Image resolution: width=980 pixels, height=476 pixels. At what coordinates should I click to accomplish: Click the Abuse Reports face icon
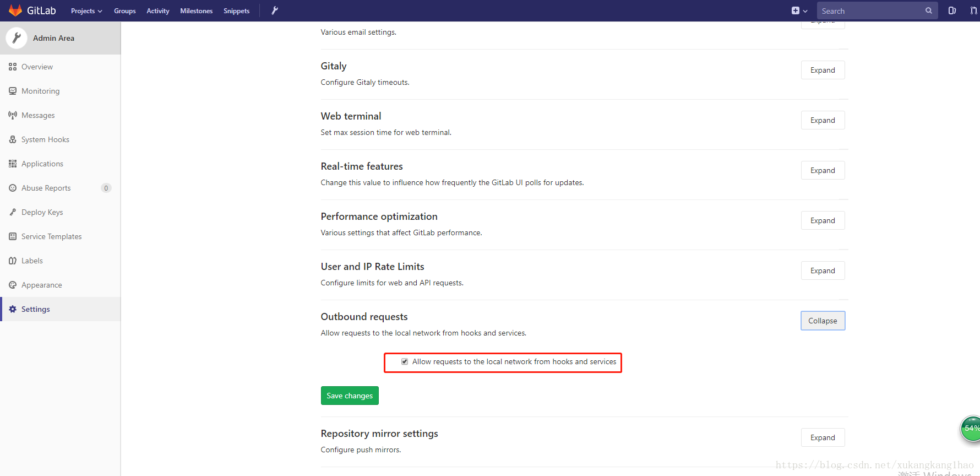coord(13,188)
